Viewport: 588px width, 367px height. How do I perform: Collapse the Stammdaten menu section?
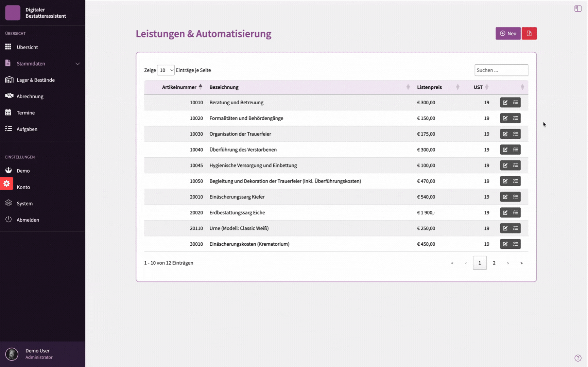(x=77, y=64)
